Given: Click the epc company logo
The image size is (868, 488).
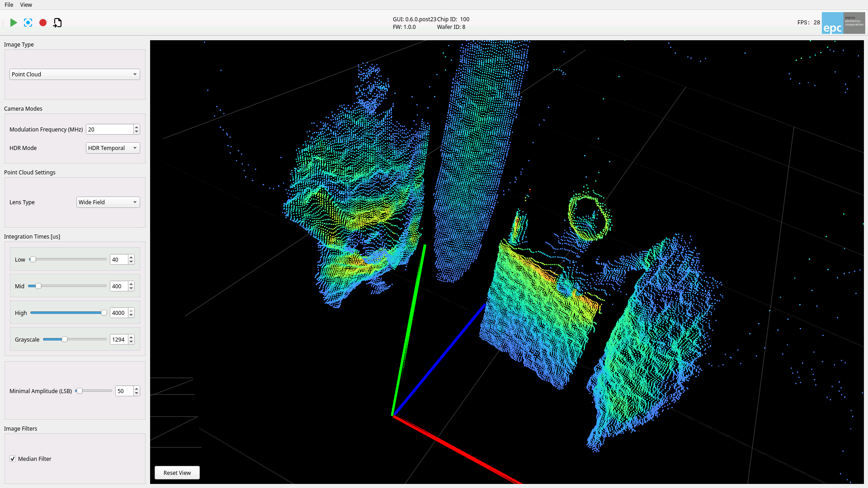Looking at the screenshot, I should pos(843,23).
